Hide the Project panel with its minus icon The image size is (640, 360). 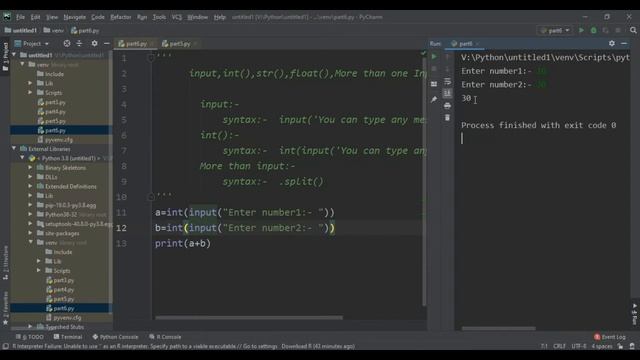tap(107, 43)
